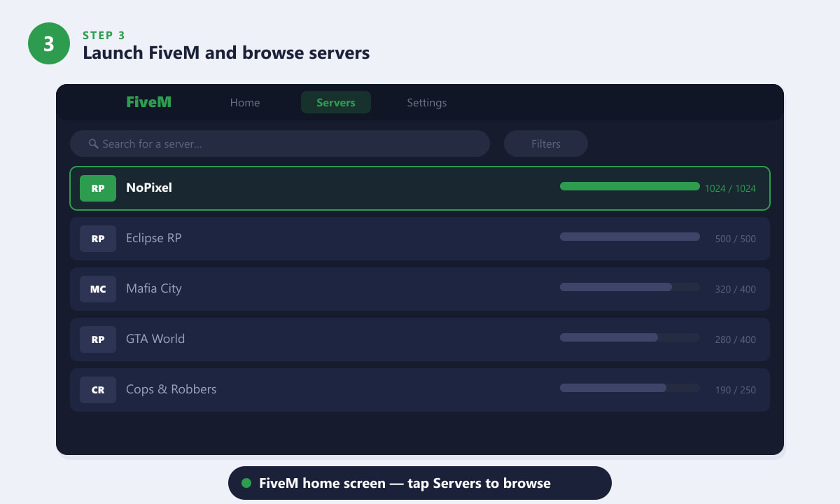Click Eclipse RP's capacity bar

click(x=630, y=237)
